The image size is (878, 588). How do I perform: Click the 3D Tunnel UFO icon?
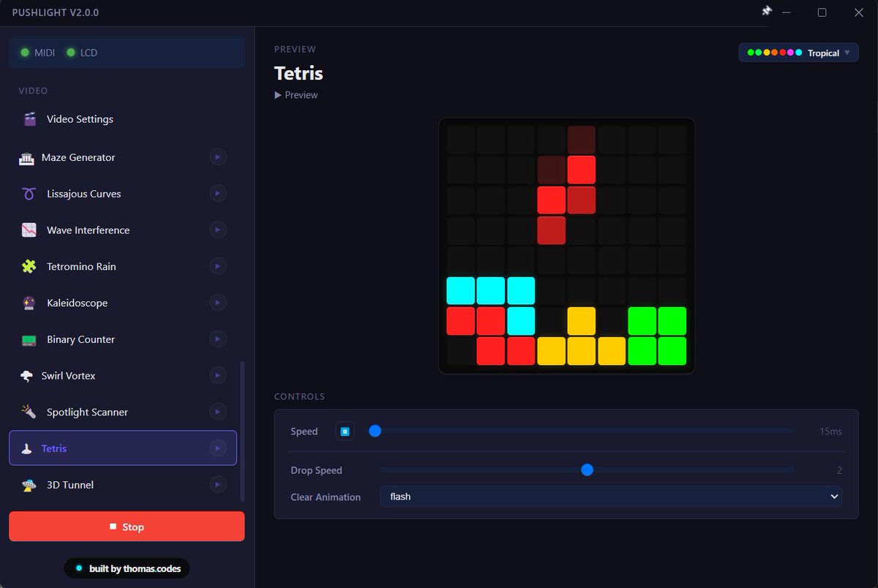pyautogui.click(x=29, y=485)
